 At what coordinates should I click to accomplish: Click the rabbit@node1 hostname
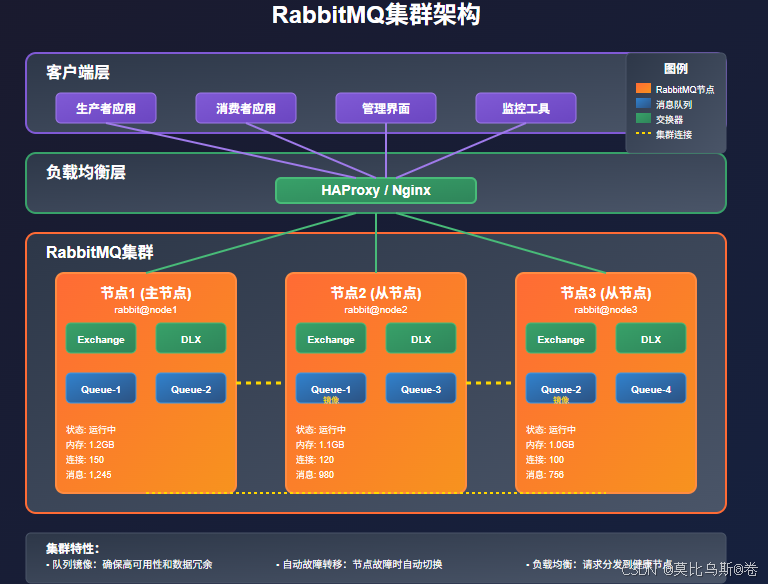click(145, 310)
